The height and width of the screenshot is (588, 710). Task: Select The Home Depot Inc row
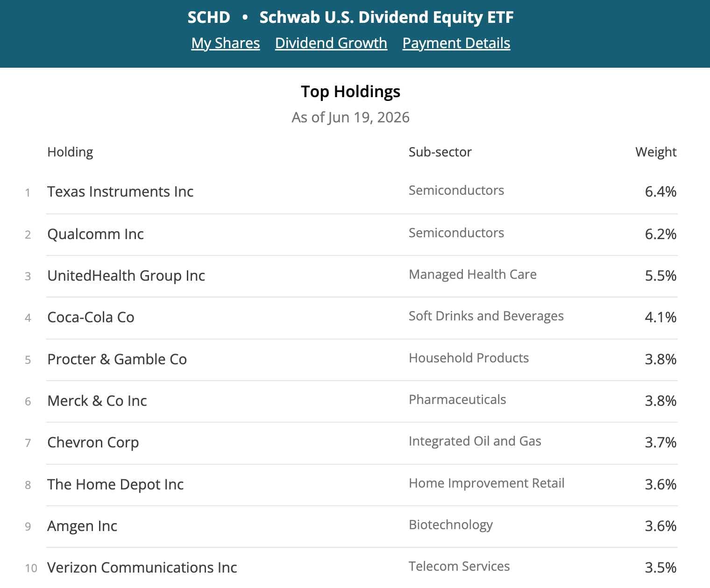(x=362, y=484)
